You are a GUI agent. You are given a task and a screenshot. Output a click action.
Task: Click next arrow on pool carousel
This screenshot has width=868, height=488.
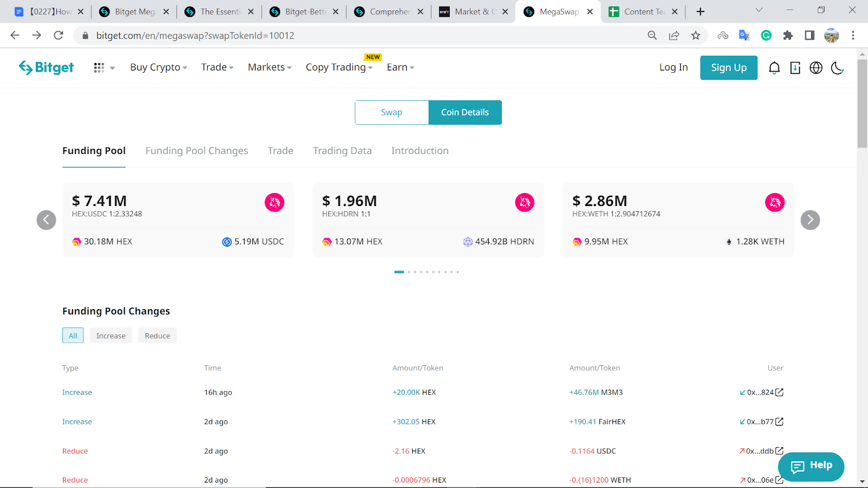(x=810, y=220)
